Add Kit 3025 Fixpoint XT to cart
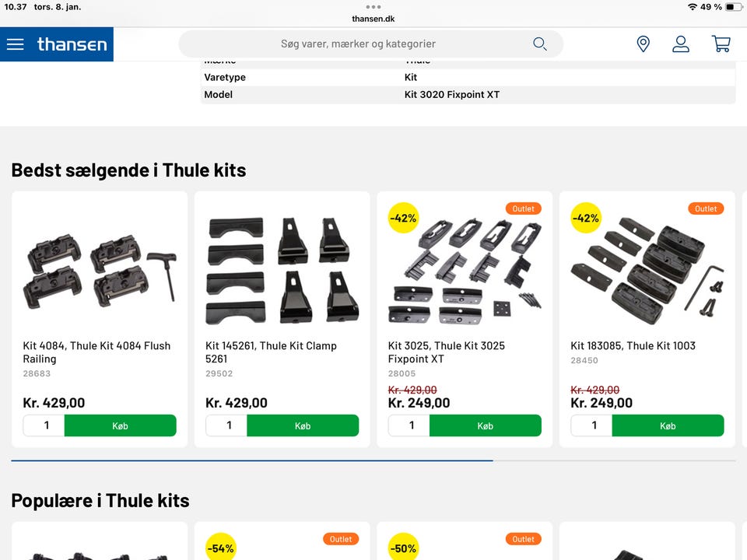 (485, 425)
